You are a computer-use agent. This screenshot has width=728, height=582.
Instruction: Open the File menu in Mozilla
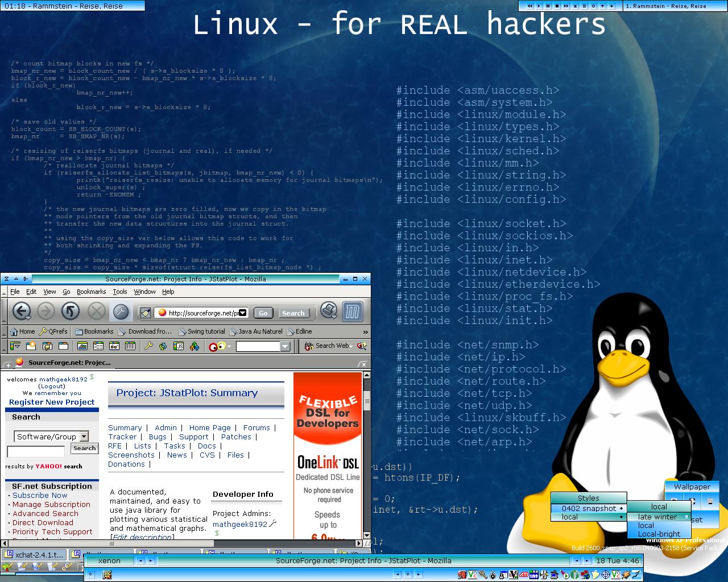click(x=15, y=292)
